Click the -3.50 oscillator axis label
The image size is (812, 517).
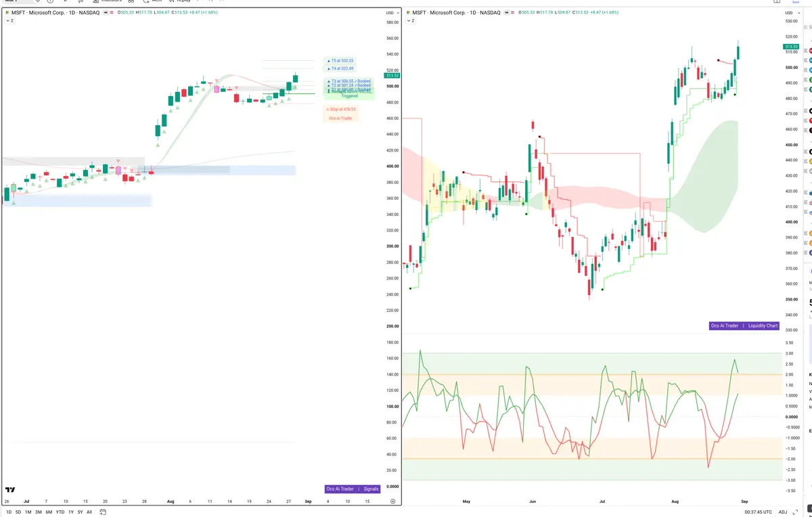click(x=790, y=491)
